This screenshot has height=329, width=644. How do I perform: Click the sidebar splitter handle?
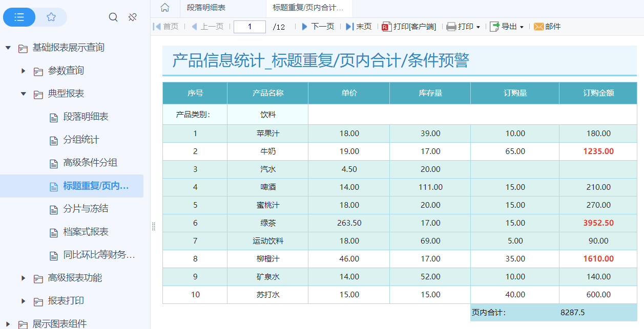[153, 227]
